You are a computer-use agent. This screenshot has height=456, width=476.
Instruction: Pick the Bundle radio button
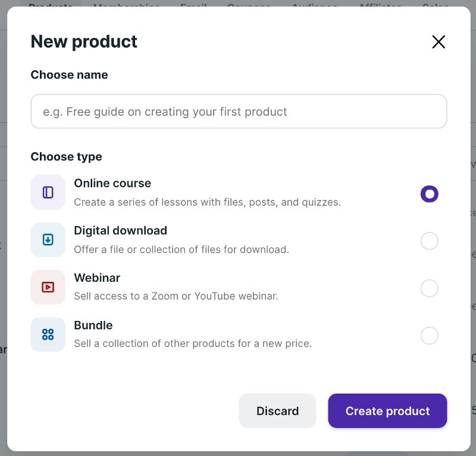click(429, 336)
